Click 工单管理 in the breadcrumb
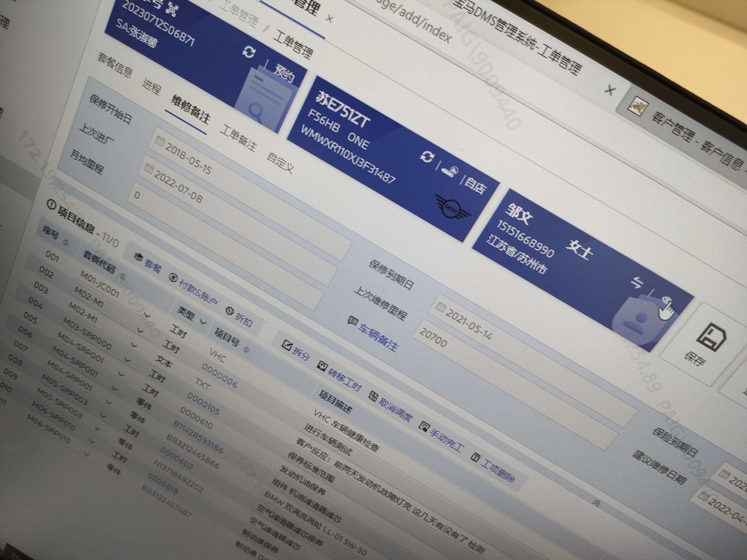The image size is (747, 560). point(294,45)
